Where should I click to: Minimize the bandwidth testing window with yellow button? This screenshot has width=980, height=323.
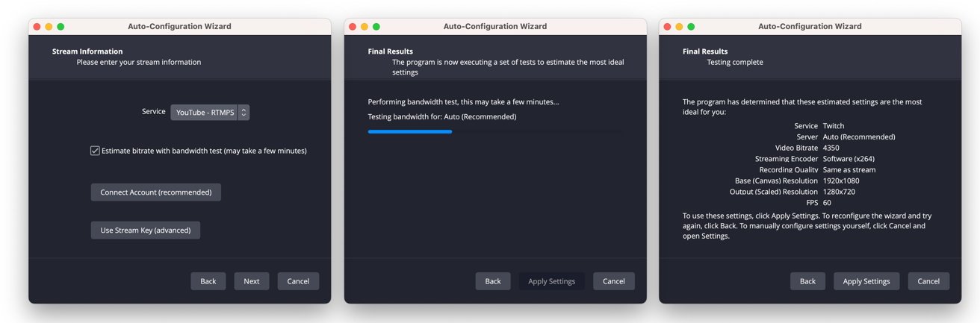pyautogui.click(x=365, y=26)
